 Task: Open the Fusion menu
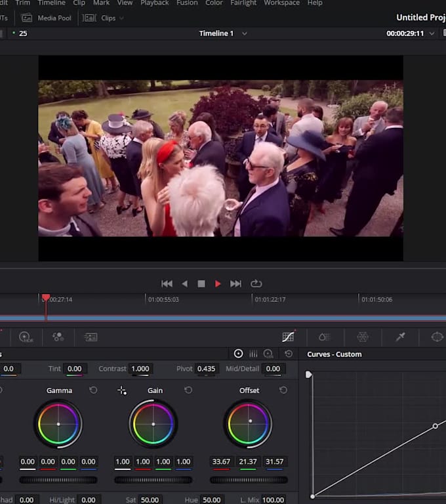(x=187, y=3)
